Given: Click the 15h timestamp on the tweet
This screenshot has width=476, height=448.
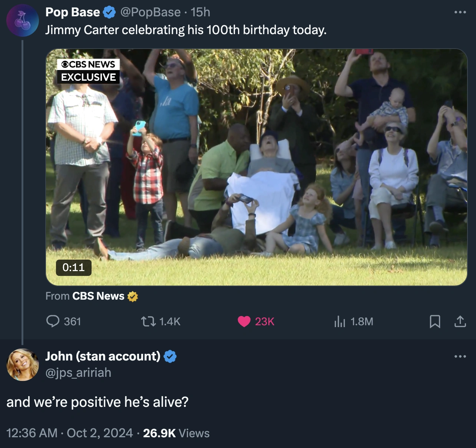Looking at the screenshot, I should [200, 12].
